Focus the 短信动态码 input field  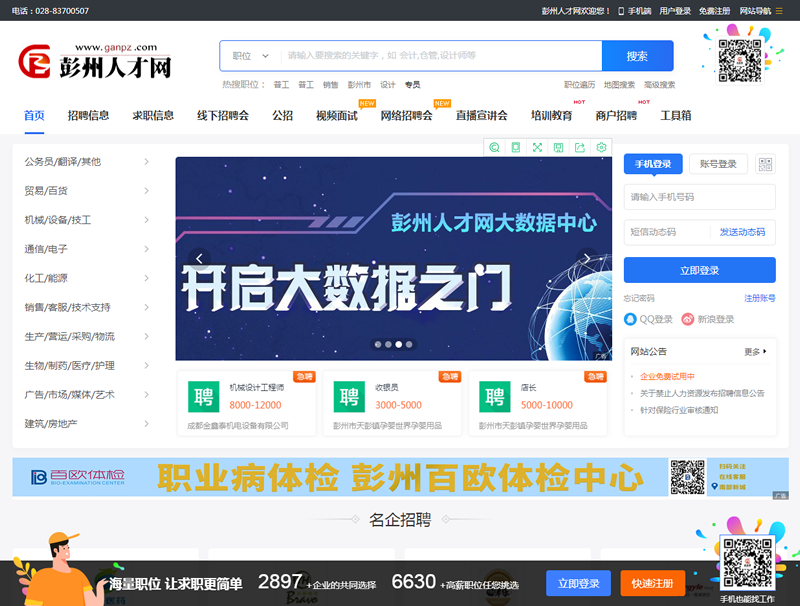tap(667, 232)
